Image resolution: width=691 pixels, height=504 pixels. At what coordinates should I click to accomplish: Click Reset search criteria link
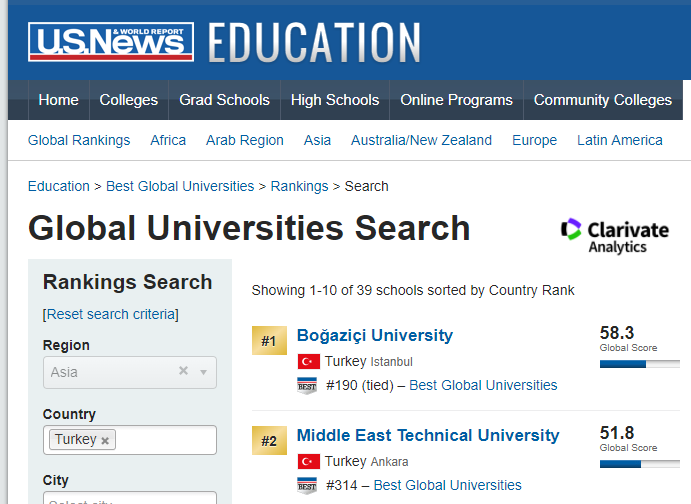[110, 314]
